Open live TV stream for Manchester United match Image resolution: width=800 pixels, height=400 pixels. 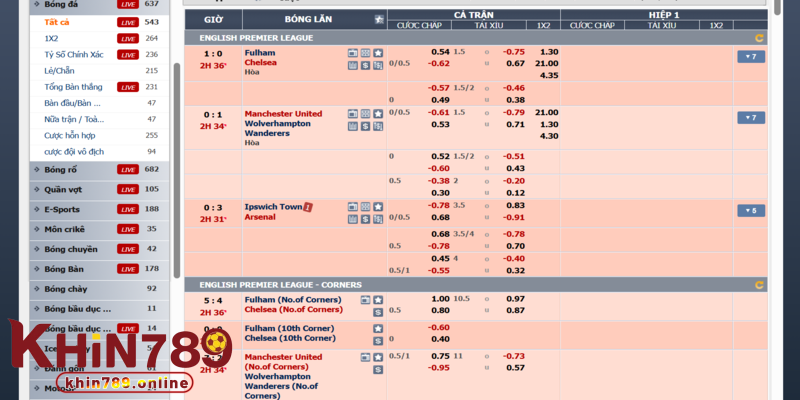click(353, 114)
